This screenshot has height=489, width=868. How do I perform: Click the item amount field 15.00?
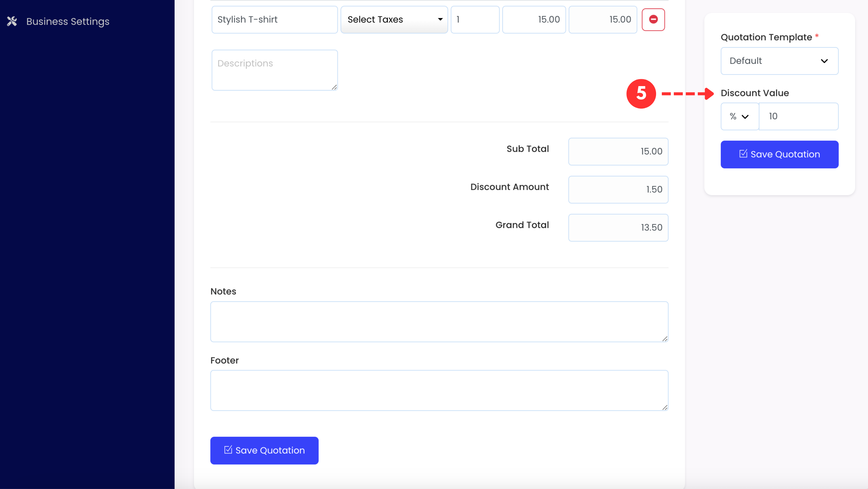[x=603, y=19]
